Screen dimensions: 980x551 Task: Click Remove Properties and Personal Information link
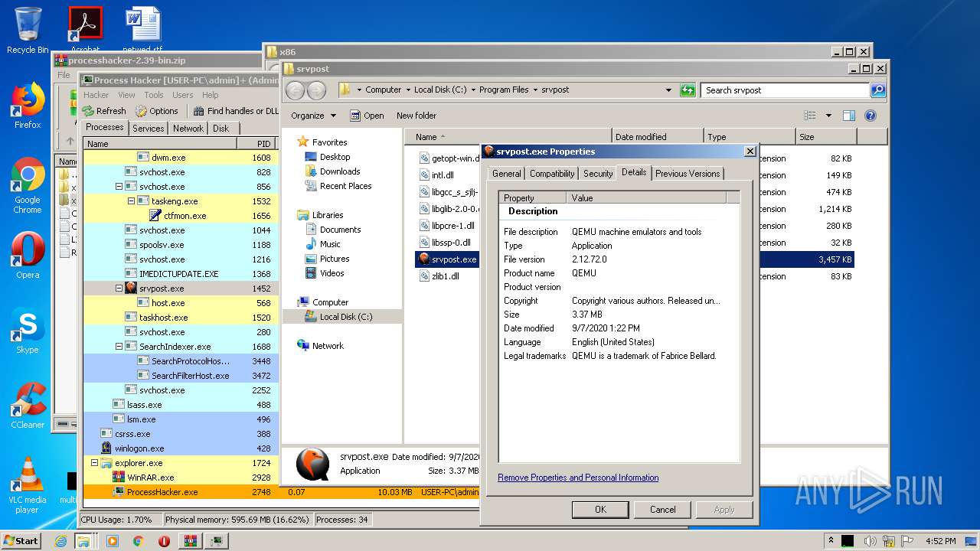point(578,478)
